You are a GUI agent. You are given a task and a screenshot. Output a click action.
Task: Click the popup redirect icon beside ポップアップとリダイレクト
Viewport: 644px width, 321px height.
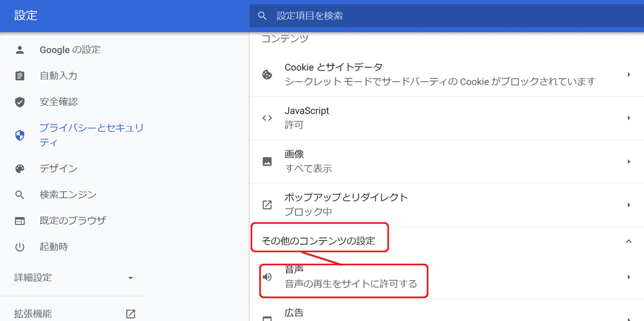pos(266,204)
